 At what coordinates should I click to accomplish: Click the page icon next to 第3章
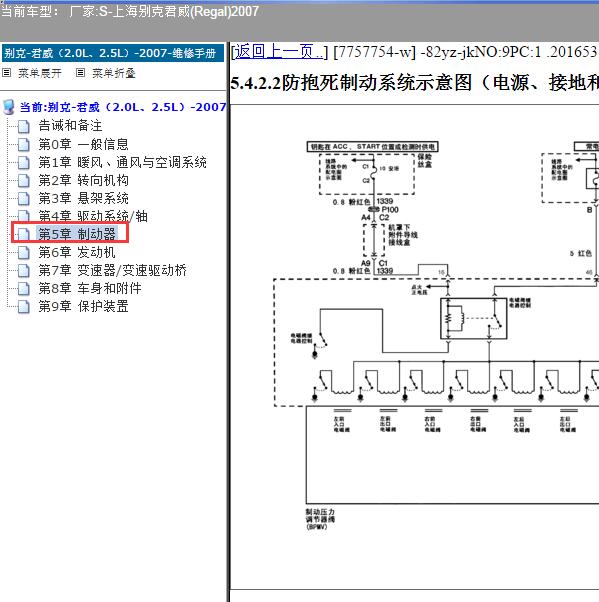24,198
